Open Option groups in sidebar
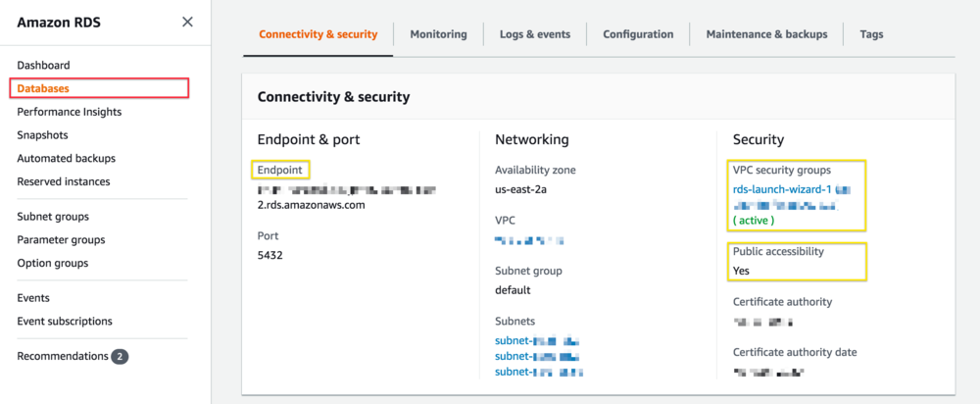Image resolution: width=980 pixels, height=404 pixels. point(53,263)
